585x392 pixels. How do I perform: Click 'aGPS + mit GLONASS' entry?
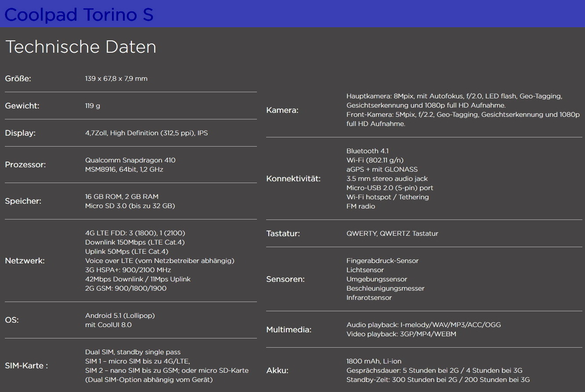point(382,169)
